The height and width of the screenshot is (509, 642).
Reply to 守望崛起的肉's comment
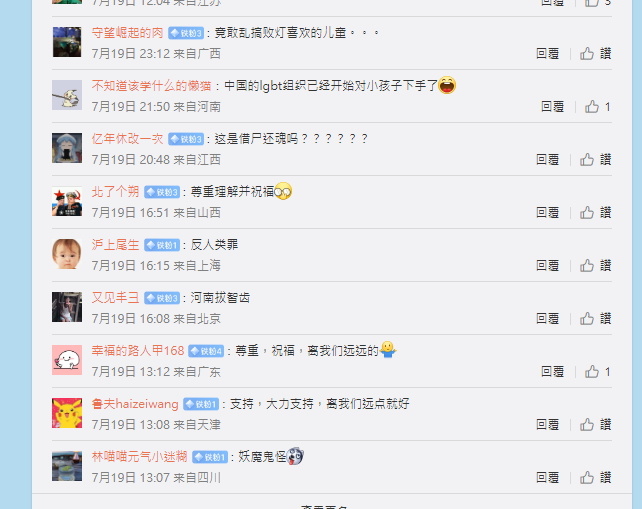547,54
